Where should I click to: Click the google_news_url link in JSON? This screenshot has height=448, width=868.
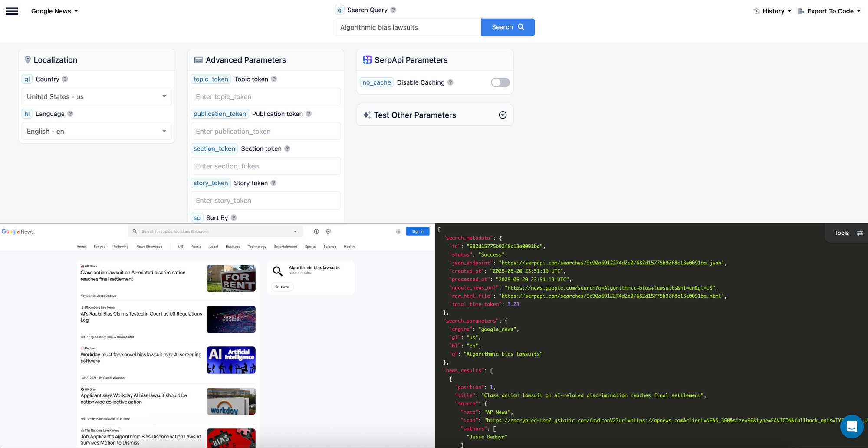[x=611, y=288]
